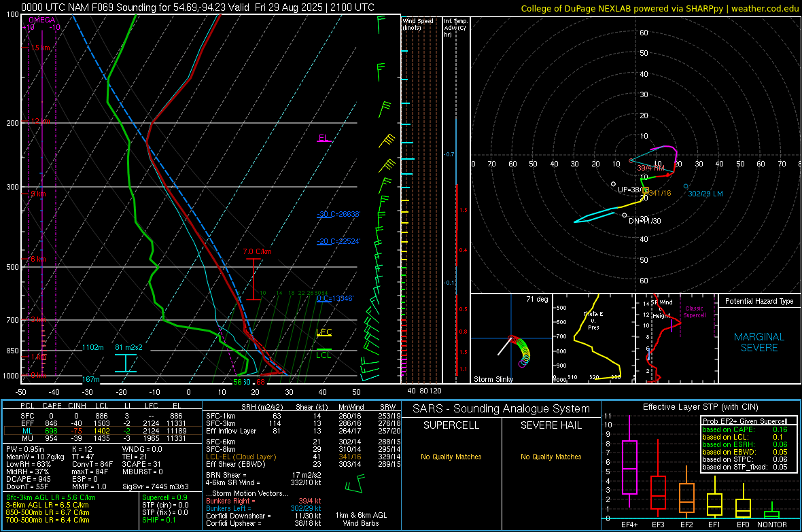The height and width of the screenshot is (532, 802).
Task: Click the Potential Hazard Type header
Action: tap(759, 301)
